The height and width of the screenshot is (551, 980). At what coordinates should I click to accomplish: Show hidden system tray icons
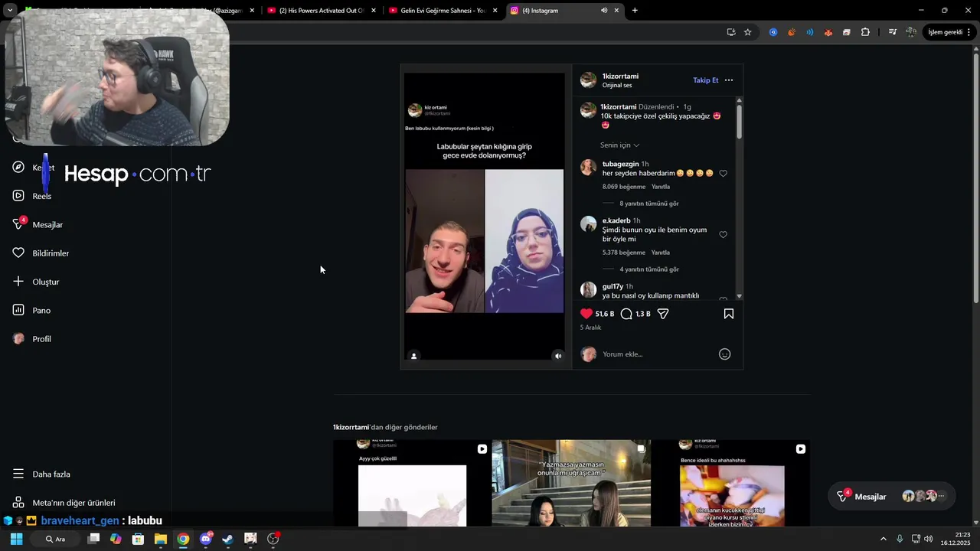coord(883,539)
